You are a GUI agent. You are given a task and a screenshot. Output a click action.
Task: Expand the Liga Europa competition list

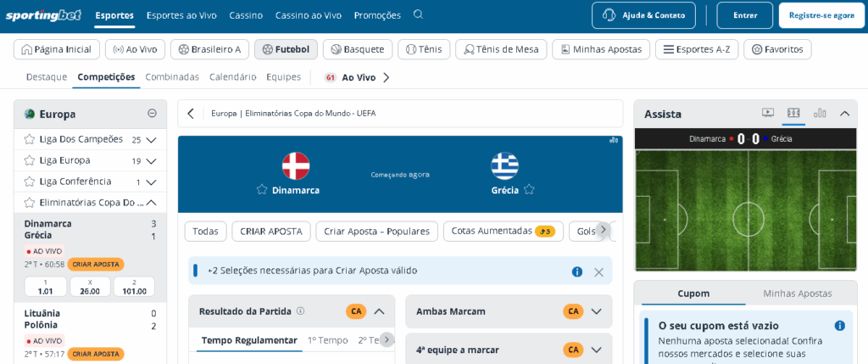tap(151, 161)
